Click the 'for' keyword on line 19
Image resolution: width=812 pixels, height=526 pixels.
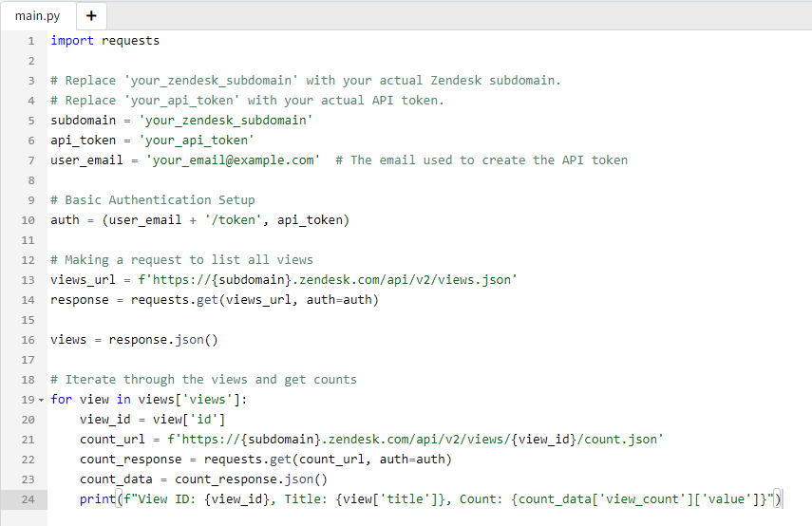click(61, 400)
